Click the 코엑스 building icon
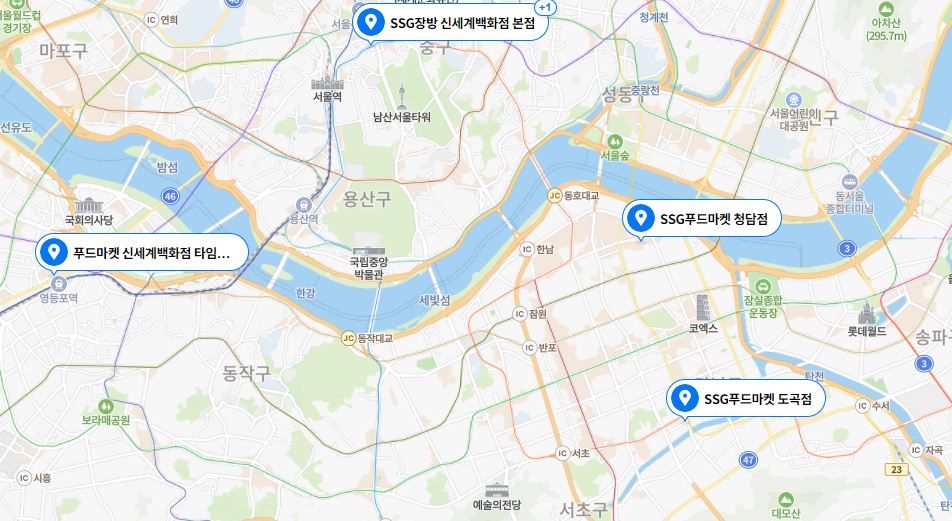The image size is (952, 521). pyautogui.click(x=703, y=308)
